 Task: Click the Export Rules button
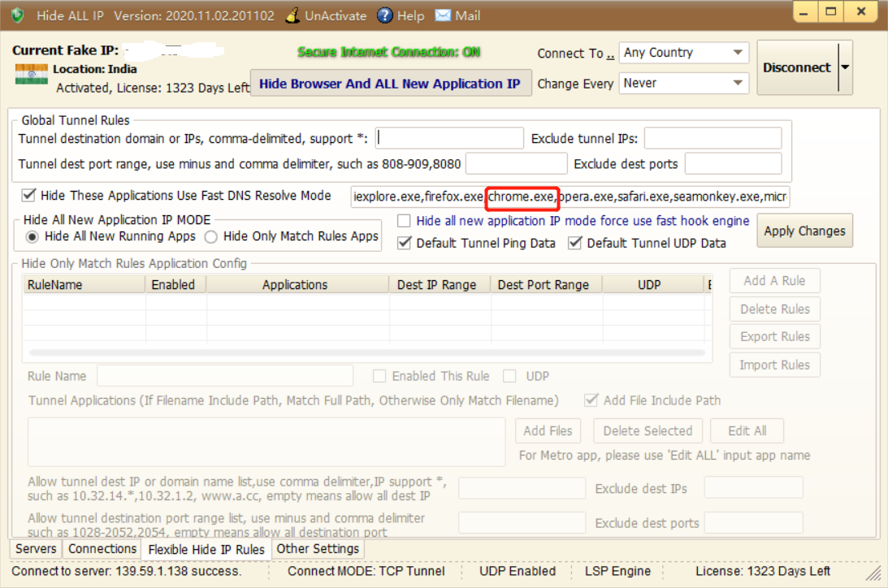tap(774, 337)
